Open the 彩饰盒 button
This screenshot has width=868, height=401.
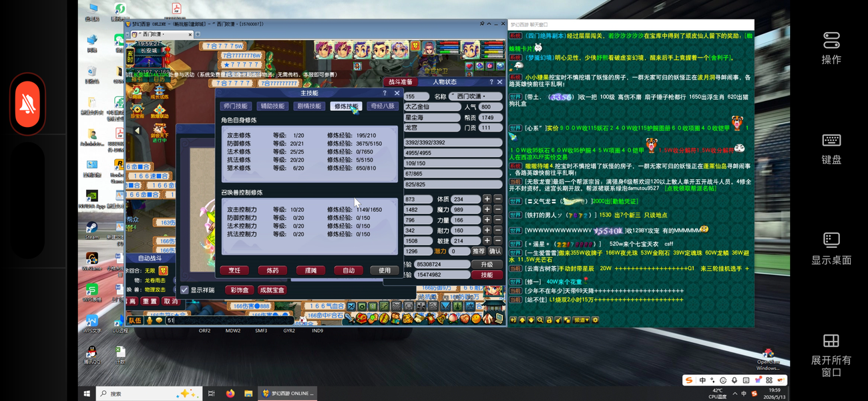click(240, 290)
